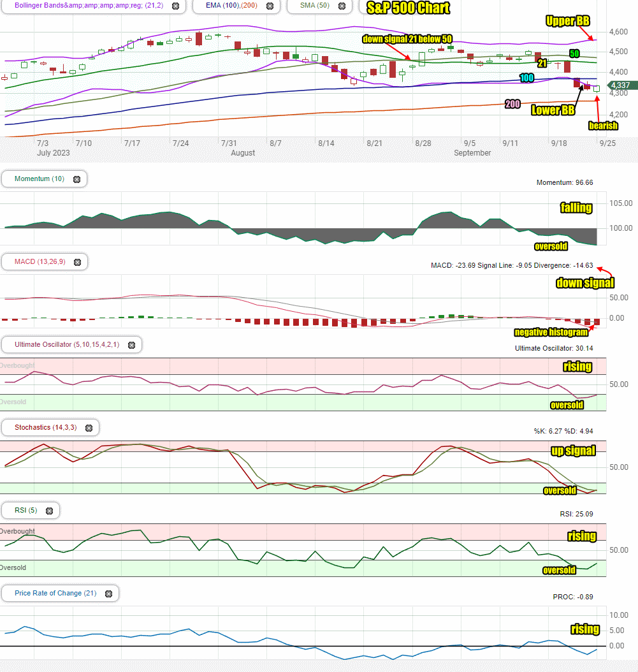Viewport: 638px width, 672px height.
Task: Click the RSI: 25.09 readout
Action: pos(576,514)
